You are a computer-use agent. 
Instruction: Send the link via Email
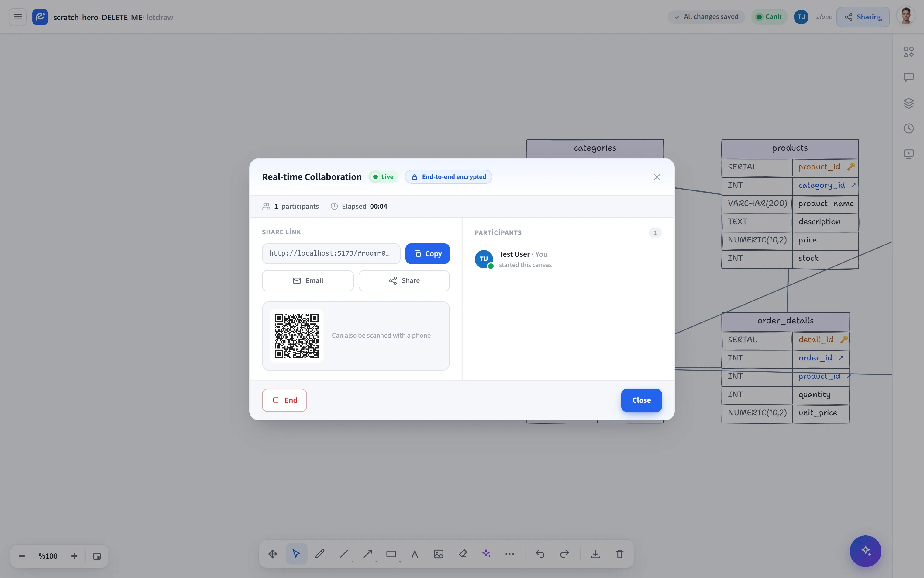(x=308, y=280)
